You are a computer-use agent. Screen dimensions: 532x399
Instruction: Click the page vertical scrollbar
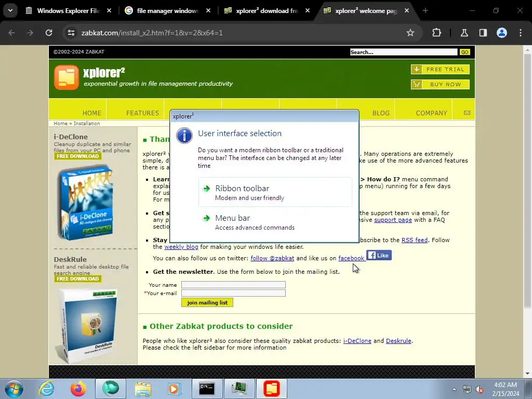tap(527, 180)
